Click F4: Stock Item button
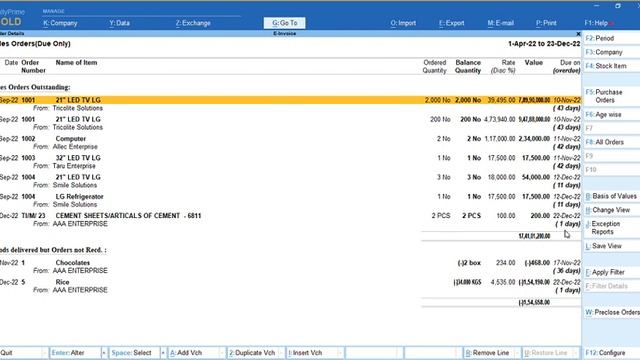This screenshot has width=640, height=360. pos(611,66)
